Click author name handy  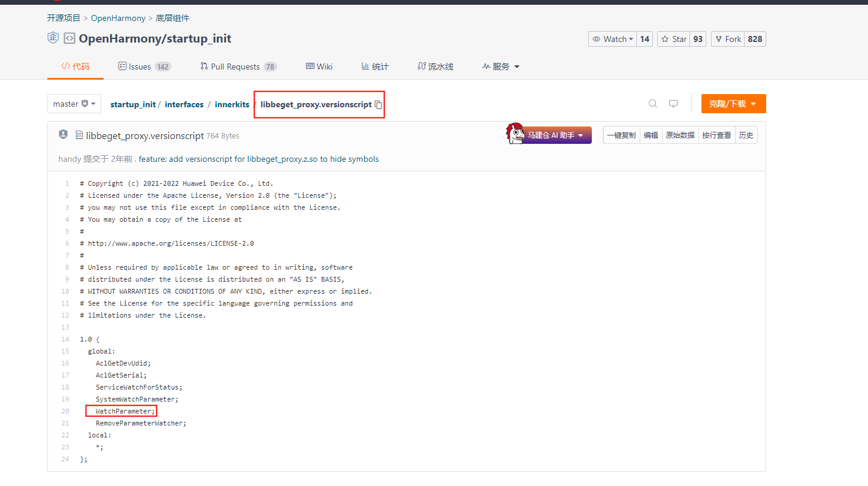coord(69,159)
